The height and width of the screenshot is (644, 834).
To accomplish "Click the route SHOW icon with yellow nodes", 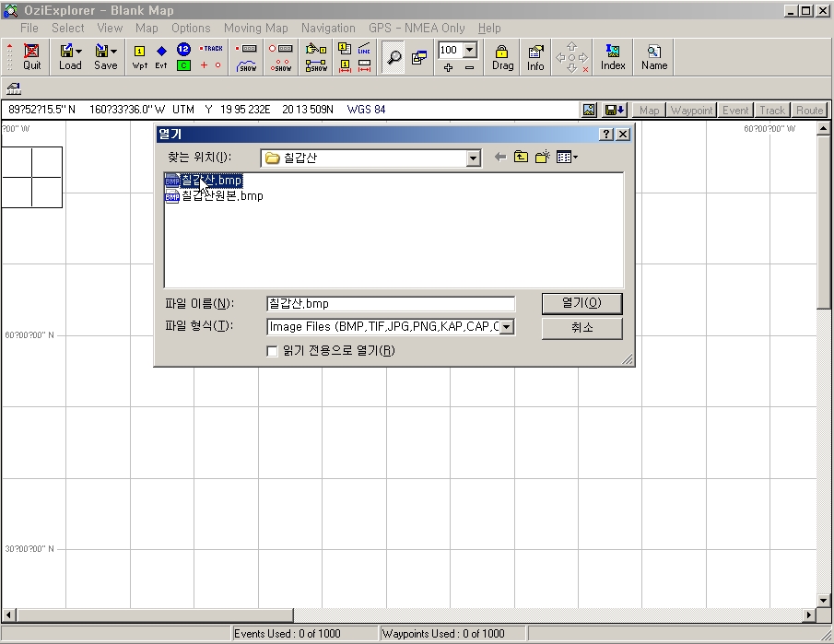I will [316, 66].
